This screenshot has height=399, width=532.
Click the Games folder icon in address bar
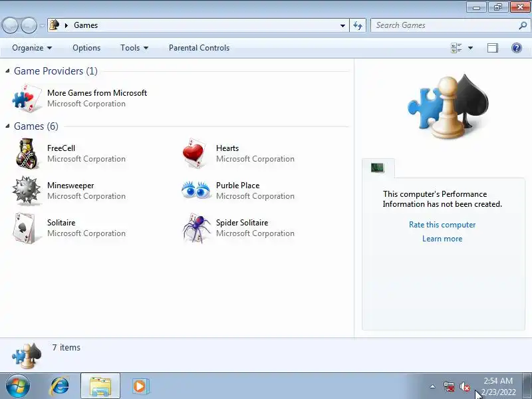tap(55, 25)
